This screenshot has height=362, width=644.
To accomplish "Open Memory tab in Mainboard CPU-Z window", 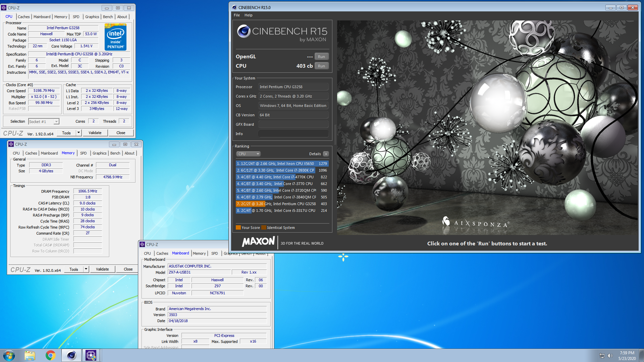I will 199,253.
